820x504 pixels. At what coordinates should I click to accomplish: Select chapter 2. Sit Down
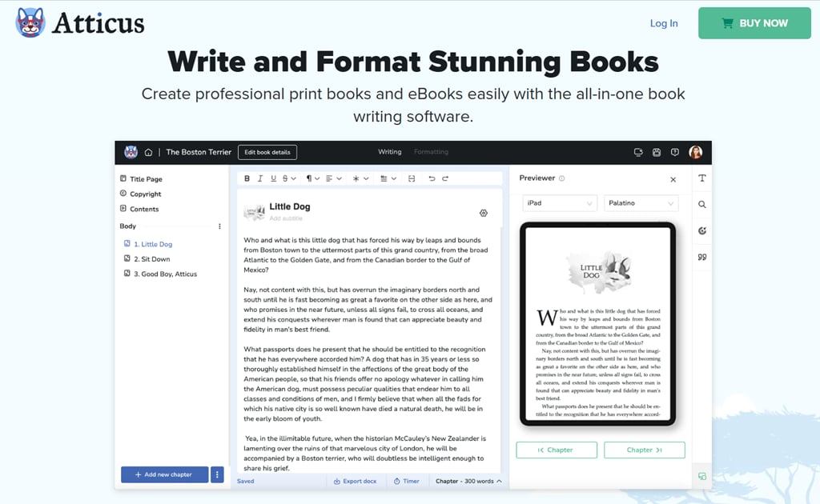(x=147, y=258)
